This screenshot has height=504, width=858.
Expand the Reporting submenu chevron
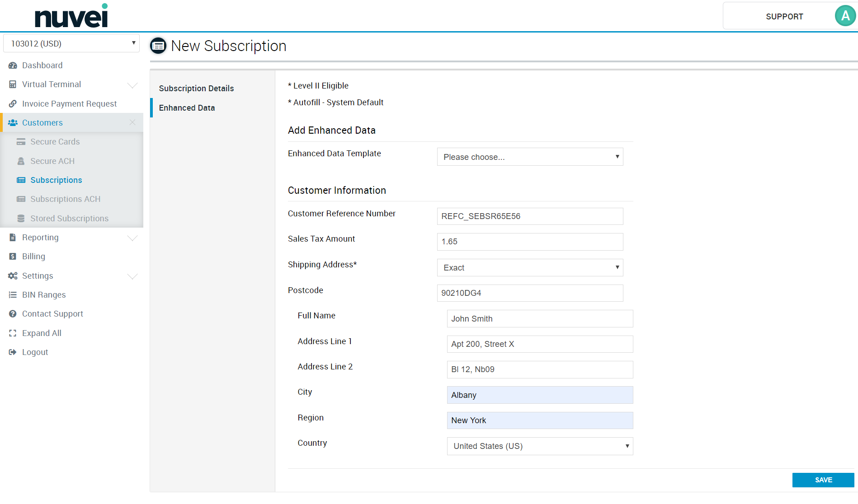(x=132, y=238)
